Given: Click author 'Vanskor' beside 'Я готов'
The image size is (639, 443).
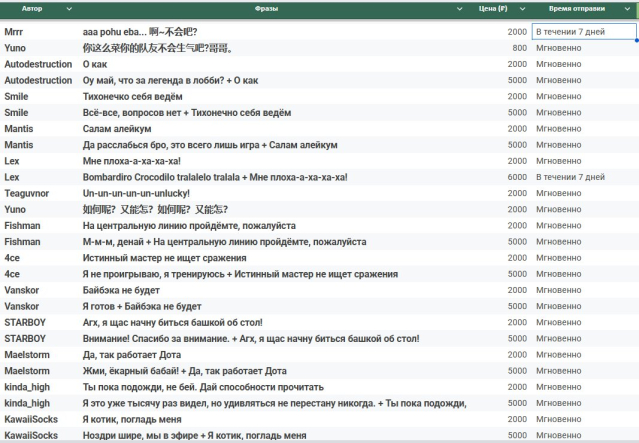Looking at the screenshot, I should [22, 306].
